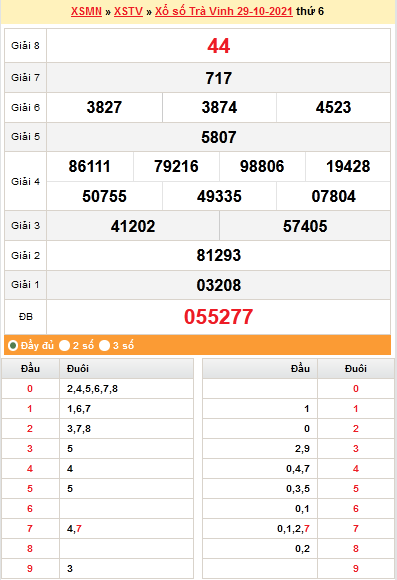Click Giải 2 number 81293

click(218, 256)
